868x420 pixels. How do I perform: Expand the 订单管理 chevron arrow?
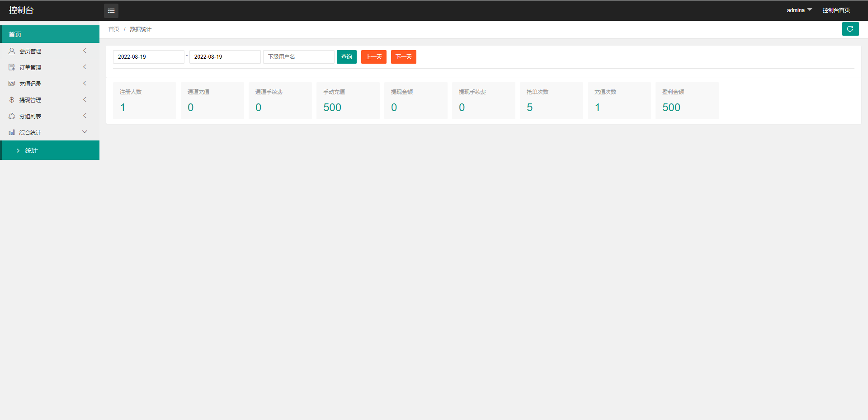pyautogui.click(x=85, y=67)
